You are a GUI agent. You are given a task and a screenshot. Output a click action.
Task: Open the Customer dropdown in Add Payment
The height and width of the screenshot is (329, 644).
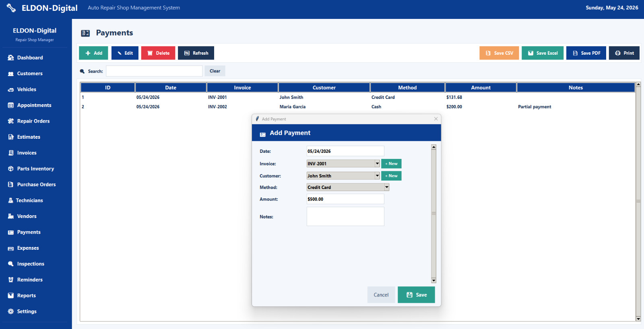377,176
